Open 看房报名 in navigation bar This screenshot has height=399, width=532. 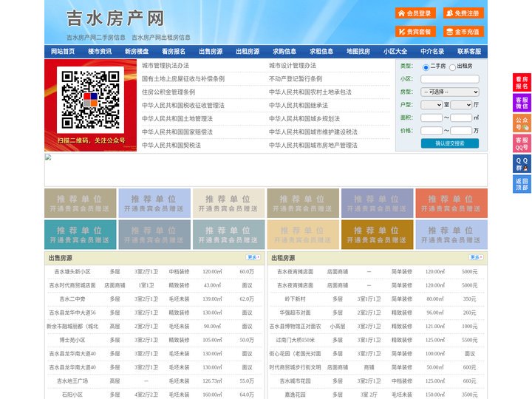[x=174, y=52]
